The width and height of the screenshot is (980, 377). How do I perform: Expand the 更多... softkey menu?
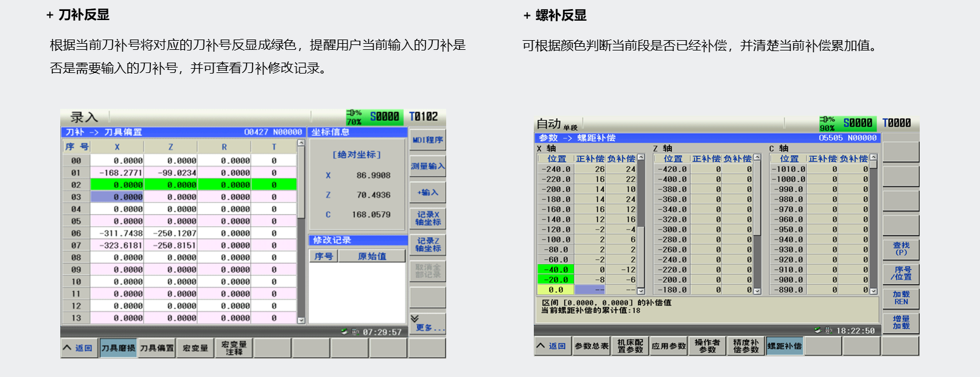[x=428, y=323]
